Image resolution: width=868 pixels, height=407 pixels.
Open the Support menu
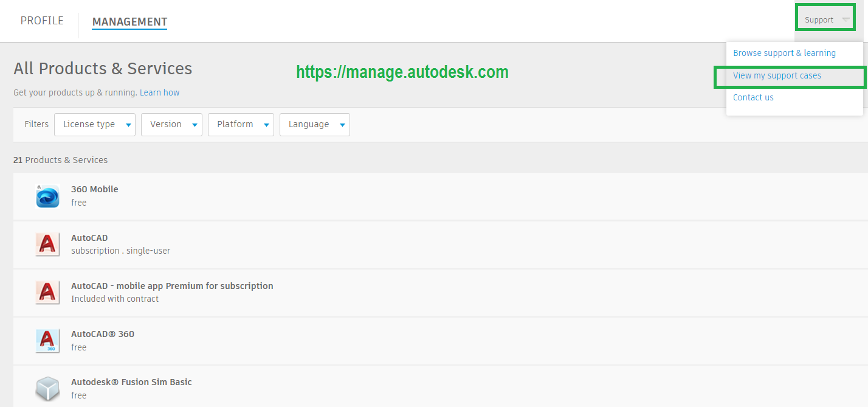click(x=824, y=19)
